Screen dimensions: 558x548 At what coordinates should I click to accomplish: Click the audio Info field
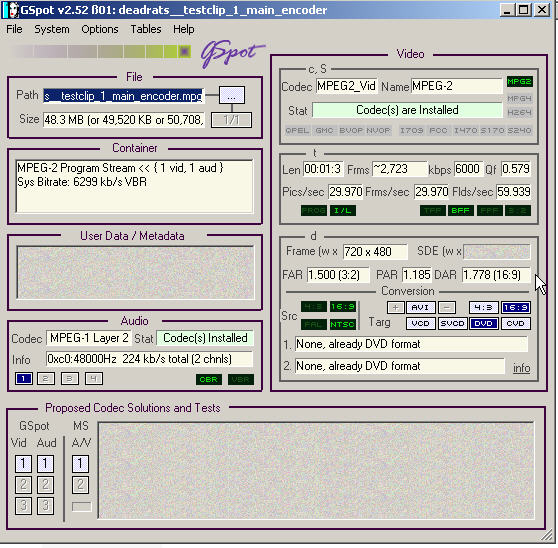tap(149, 359)
